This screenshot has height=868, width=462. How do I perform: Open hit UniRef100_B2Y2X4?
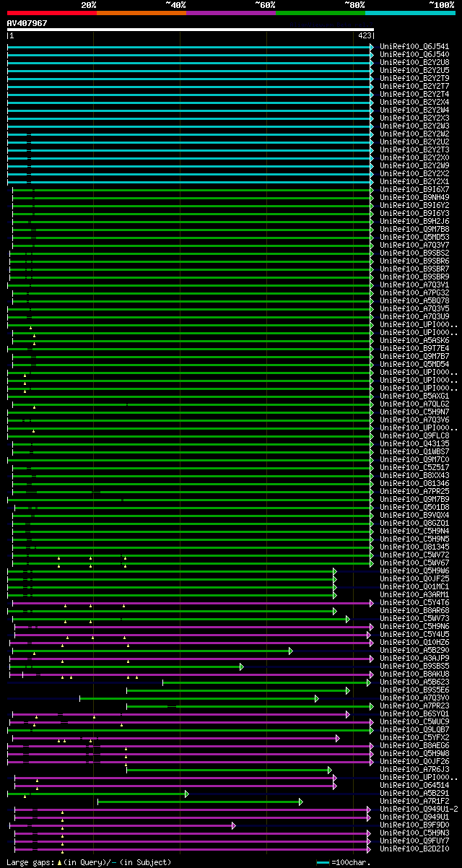point(415,102)
